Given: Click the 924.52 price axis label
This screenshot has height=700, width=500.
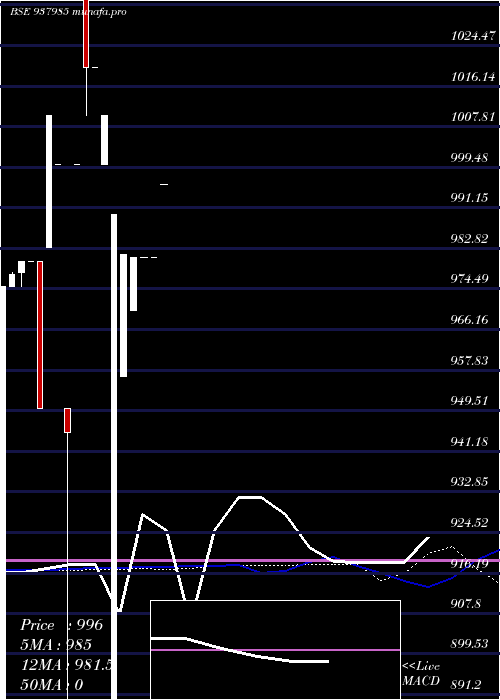Looking at the screenshot, I should click(469, 522).
